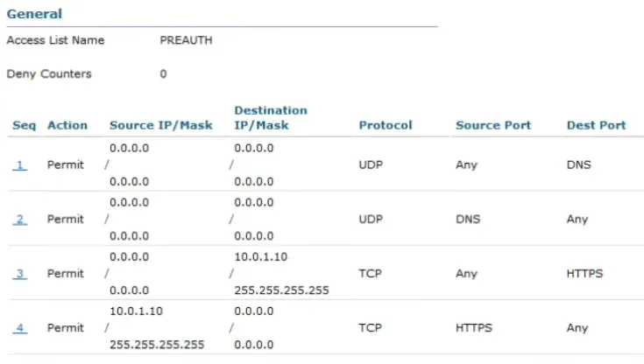Click the Access List Name label
Image resolution: width=644 pixels, height=364 pixels.
[x=55, y=40]
